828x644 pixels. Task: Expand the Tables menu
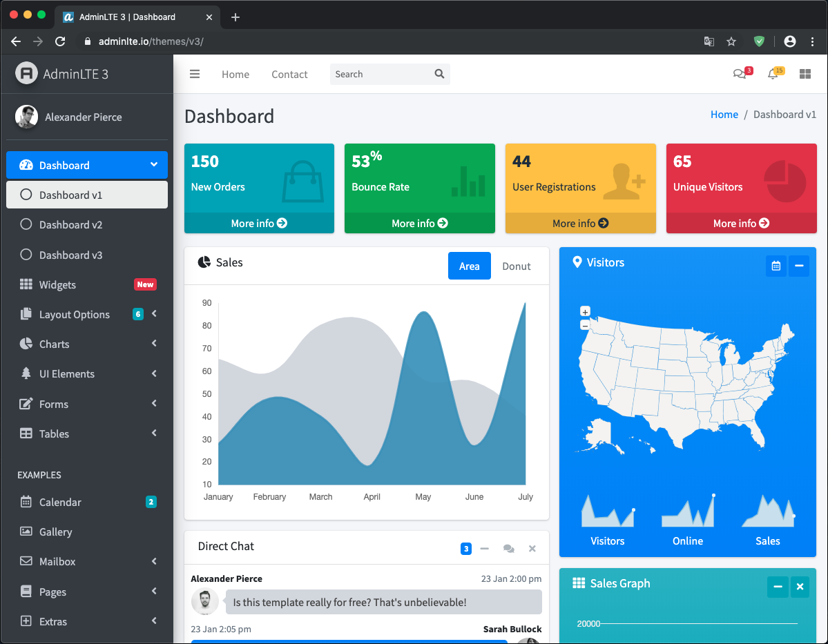[x=87, y=433]
